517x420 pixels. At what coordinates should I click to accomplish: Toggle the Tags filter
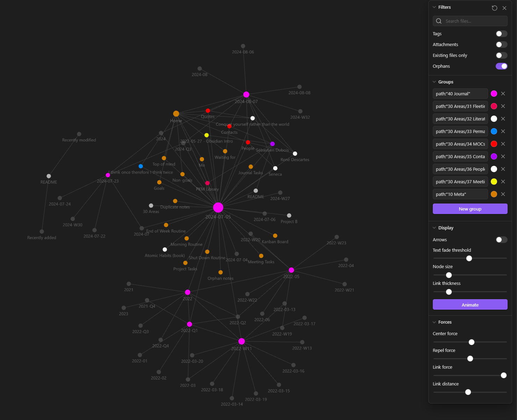(x=501, y=34)
